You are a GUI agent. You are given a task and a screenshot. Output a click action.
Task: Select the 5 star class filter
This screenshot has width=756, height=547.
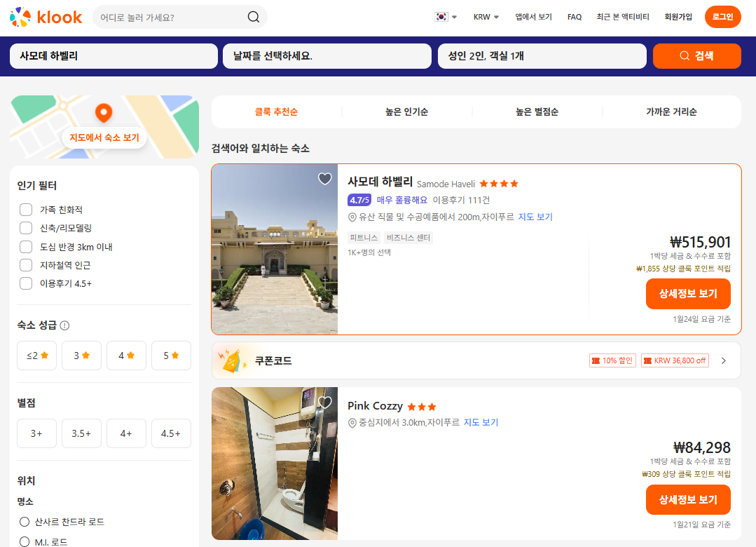coord(171,356)
